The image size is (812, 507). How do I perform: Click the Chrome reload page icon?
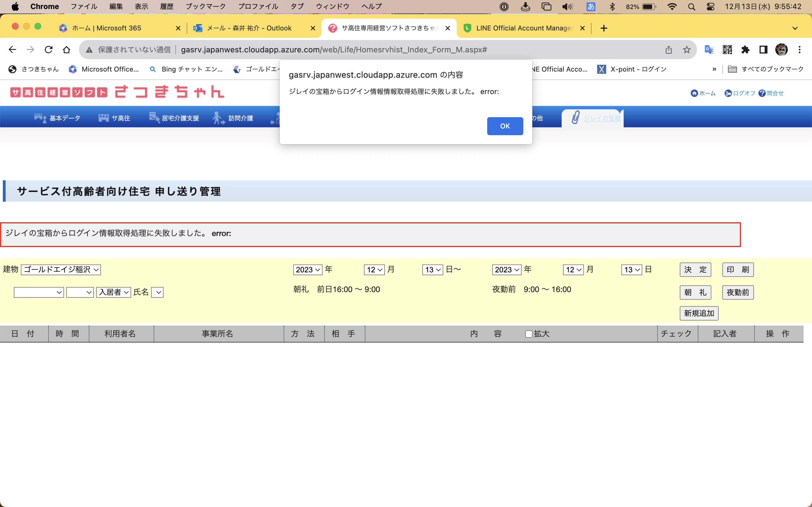(x=49, y=50)
